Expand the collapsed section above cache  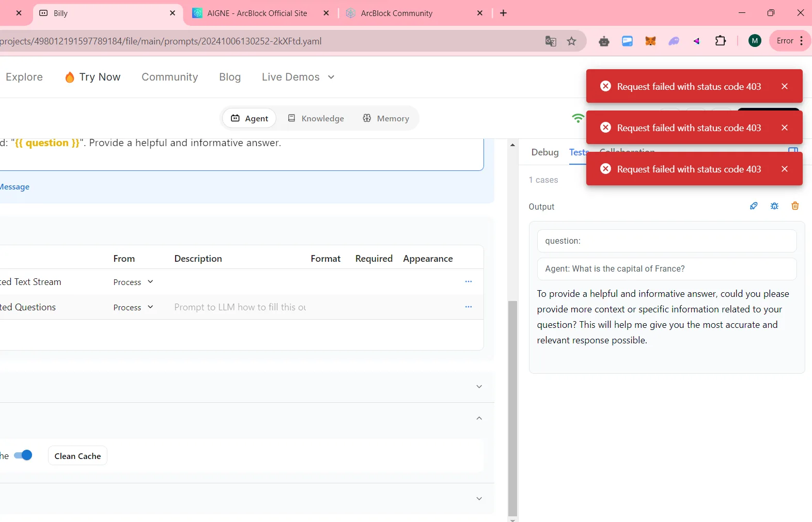(x=479, y=387)
